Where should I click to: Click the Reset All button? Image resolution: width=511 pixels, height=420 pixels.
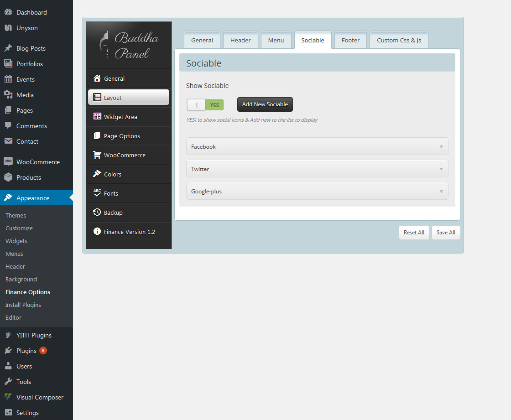click(414, 233)
